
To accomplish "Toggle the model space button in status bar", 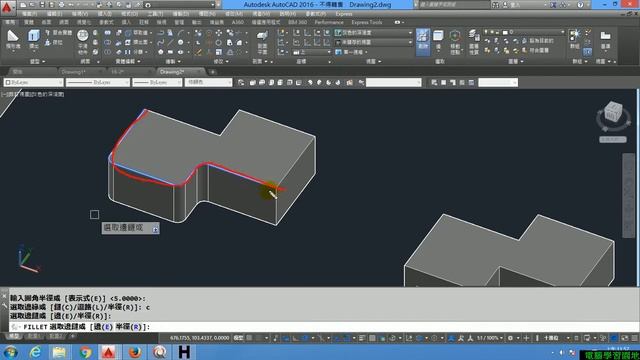I will tap(238, 338).
